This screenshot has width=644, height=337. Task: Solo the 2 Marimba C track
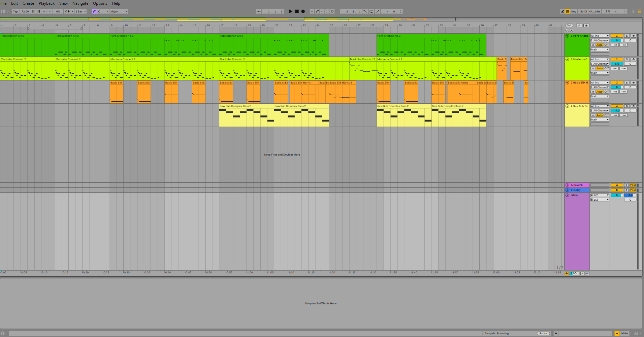point(627,59)
